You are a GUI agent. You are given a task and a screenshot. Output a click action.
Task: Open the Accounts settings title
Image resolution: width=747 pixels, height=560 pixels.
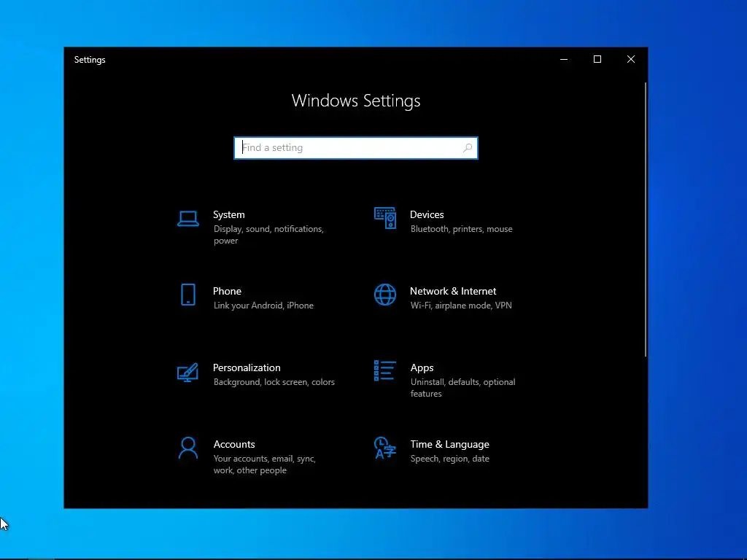234,444
